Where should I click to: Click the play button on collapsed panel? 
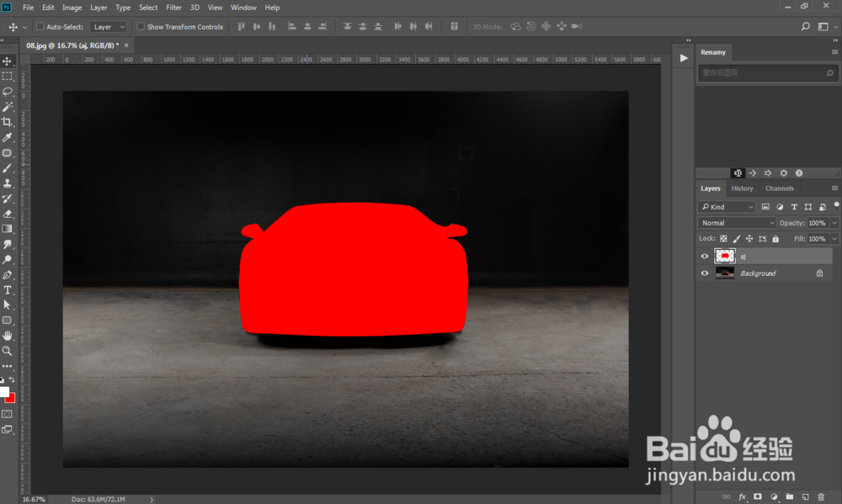(x=684, y=58)
